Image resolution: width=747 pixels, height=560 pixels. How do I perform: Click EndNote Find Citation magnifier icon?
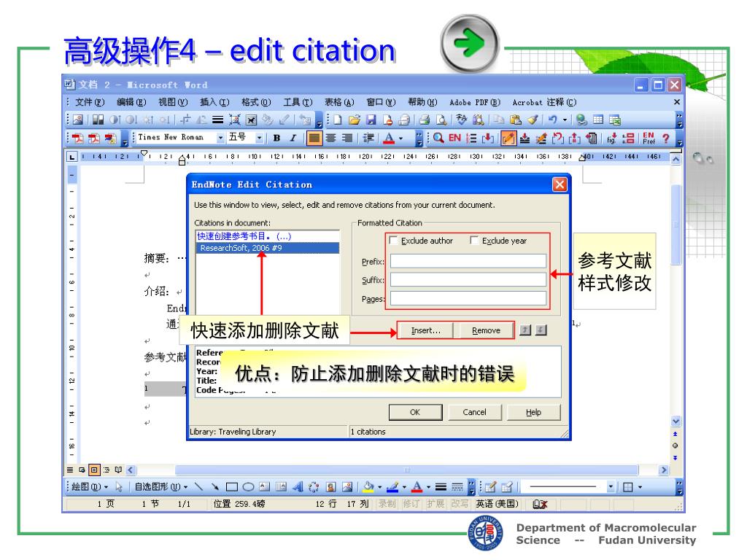tap(438, 138)
